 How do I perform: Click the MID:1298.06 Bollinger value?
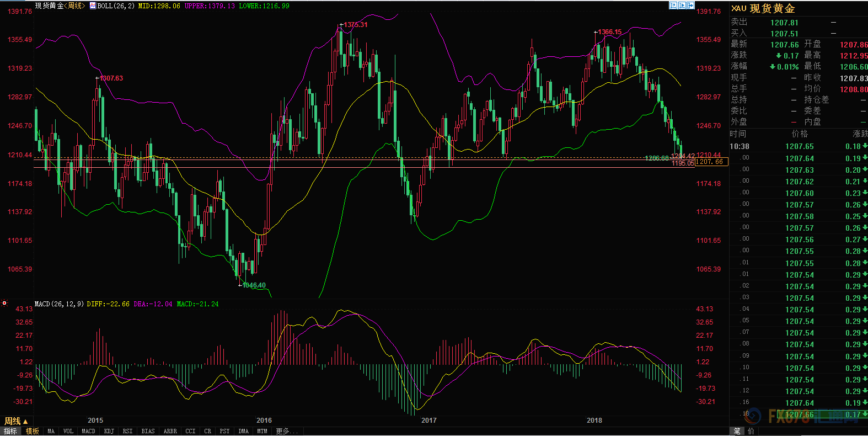tap(159, 6)
